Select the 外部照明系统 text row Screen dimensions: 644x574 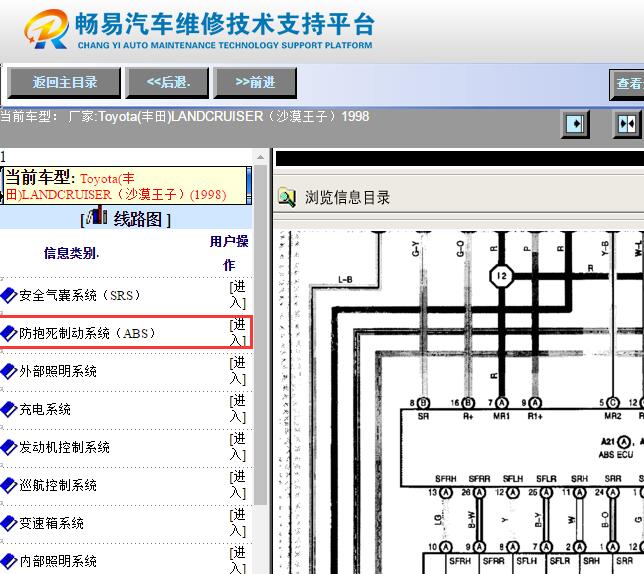[x=58, y=371]
